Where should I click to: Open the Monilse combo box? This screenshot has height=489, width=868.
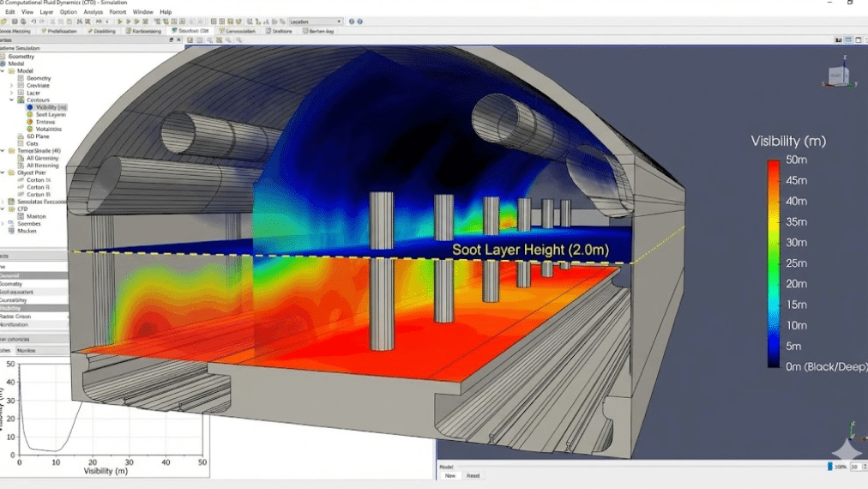[x=42, y=351]
